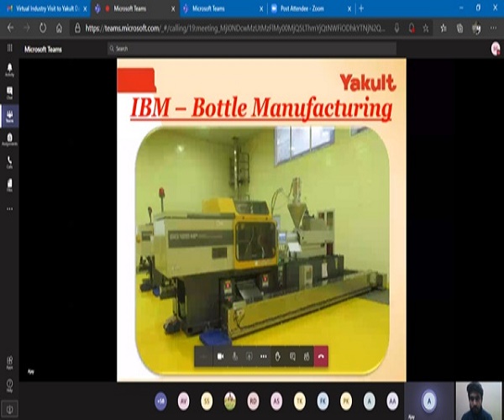The height and width of the screenshot is (420, 504).
Task: Hang up the call
Action: 321,356
